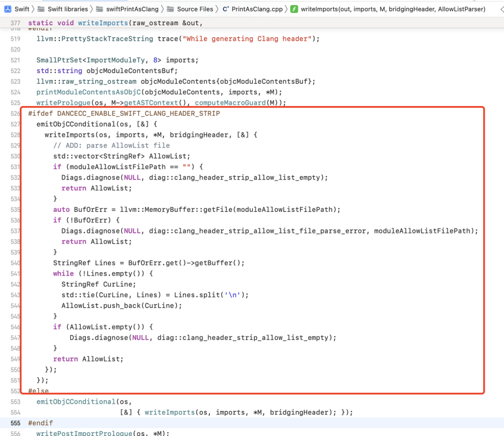Screen dimensions: 504x436
Task: Click the Swift project name in breadcrumb
Action: (22, 9)
